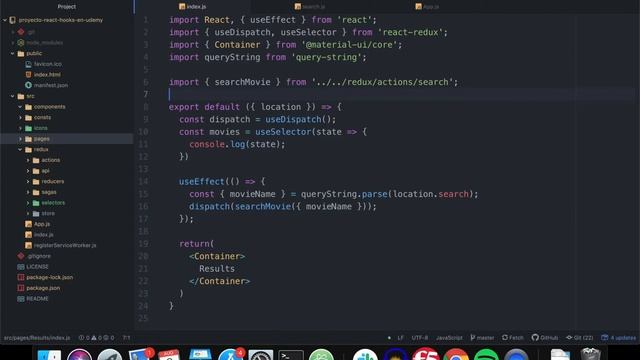Collapse the redux folder

20,149
